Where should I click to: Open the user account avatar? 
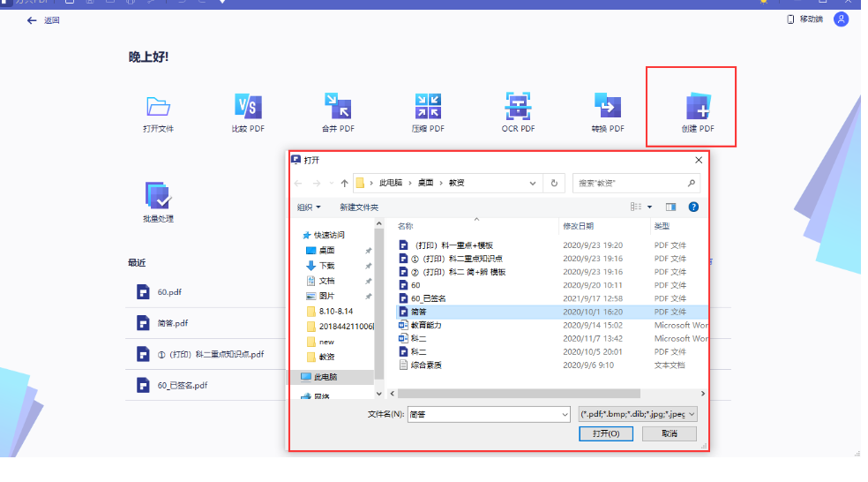[841, 19]
